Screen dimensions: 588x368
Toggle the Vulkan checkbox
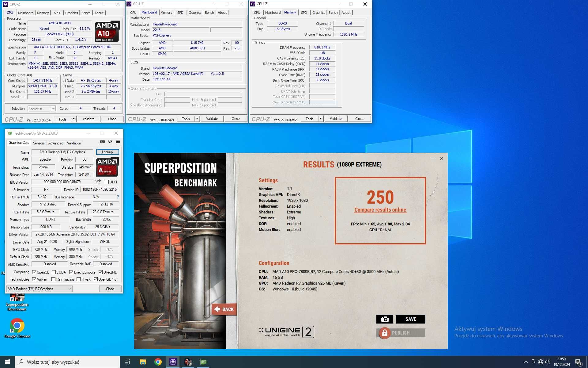[34, 279]
